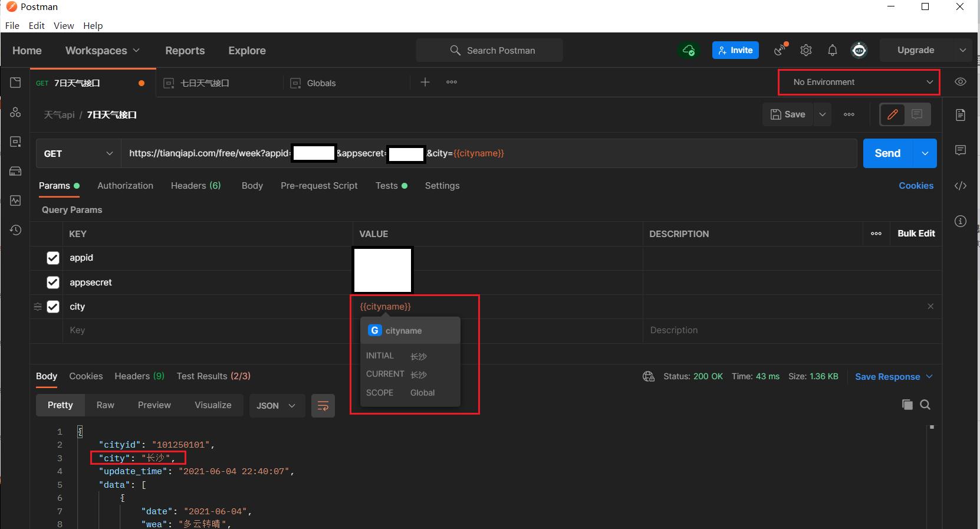Click the Send button
Image resolution: width=980 pixels, height=529 pixels.
[887, 153]
